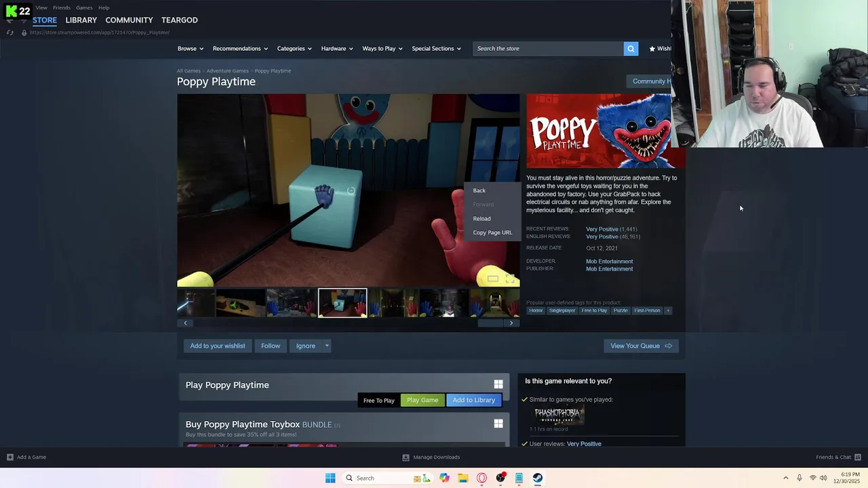Select the first screenshot thumbnail
Image resolution: width=868 pixels, height=488 pixels.
tap(195, 303)
